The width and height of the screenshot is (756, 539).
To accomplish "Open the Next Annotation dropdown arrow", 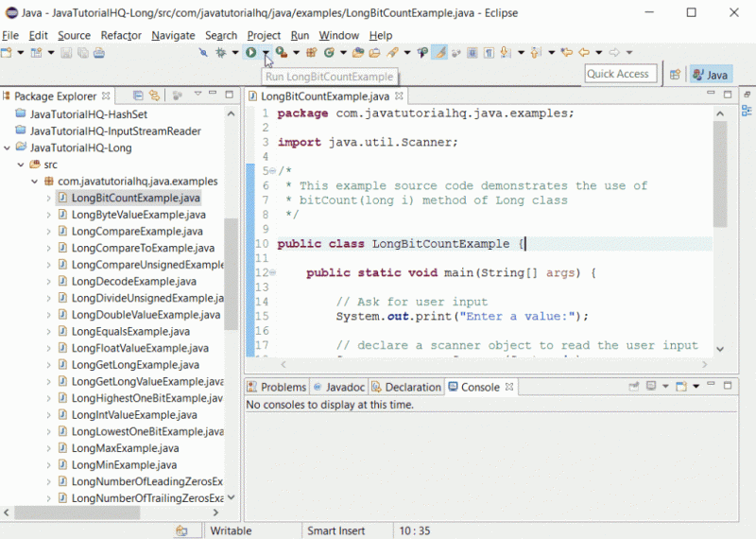I will point(522,53).
